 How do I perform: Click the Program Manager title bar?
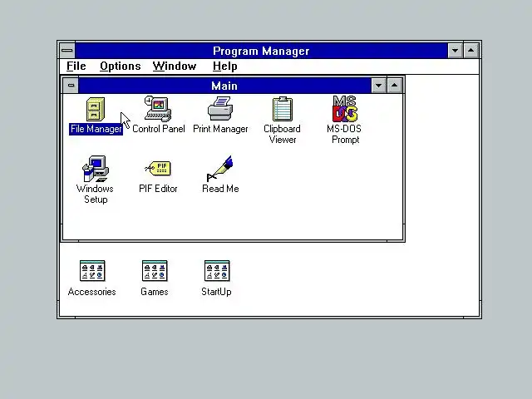261,51
